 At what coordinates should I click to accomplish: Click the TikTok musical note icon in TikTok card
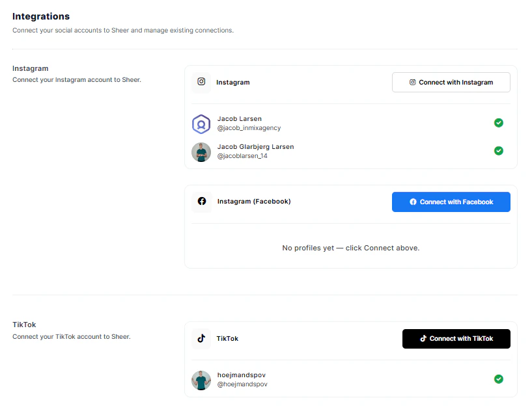[201, 338]
